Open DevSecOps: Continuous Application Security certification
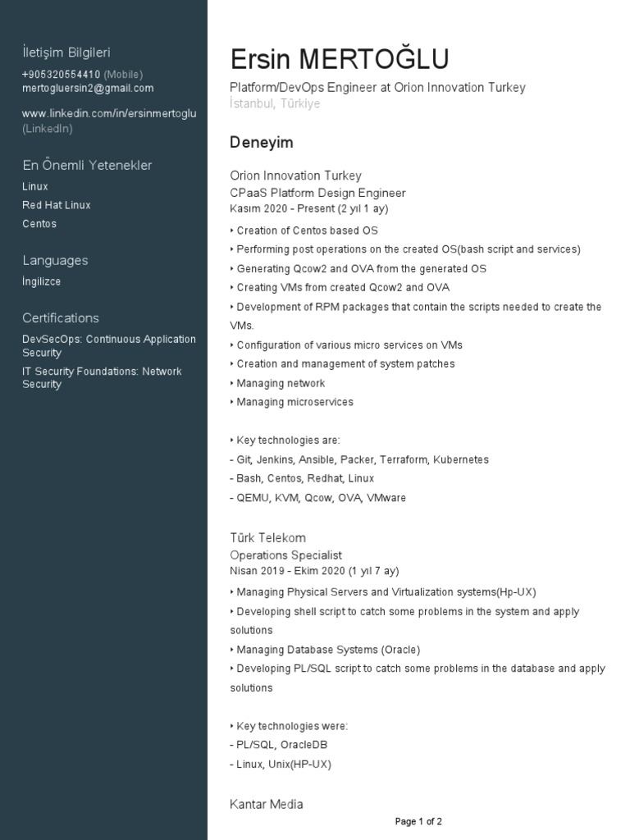 coord(109,346)
